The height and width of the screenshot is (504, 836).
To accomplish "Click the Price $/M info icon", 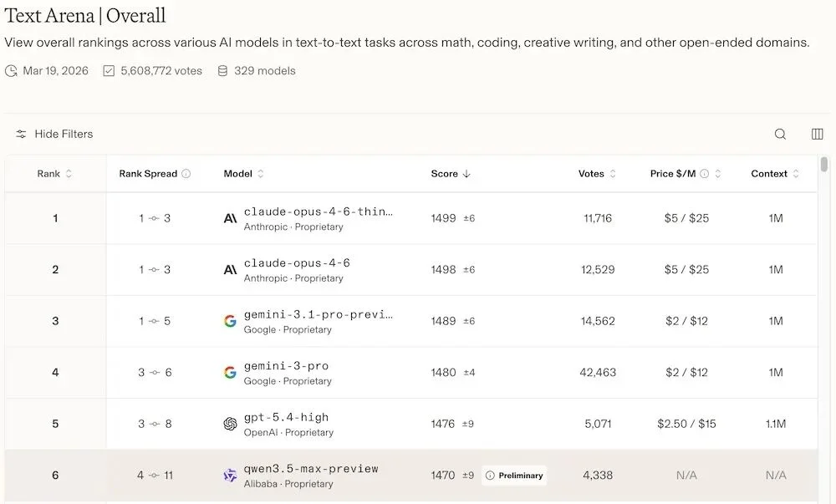I will tap(704, 174).
